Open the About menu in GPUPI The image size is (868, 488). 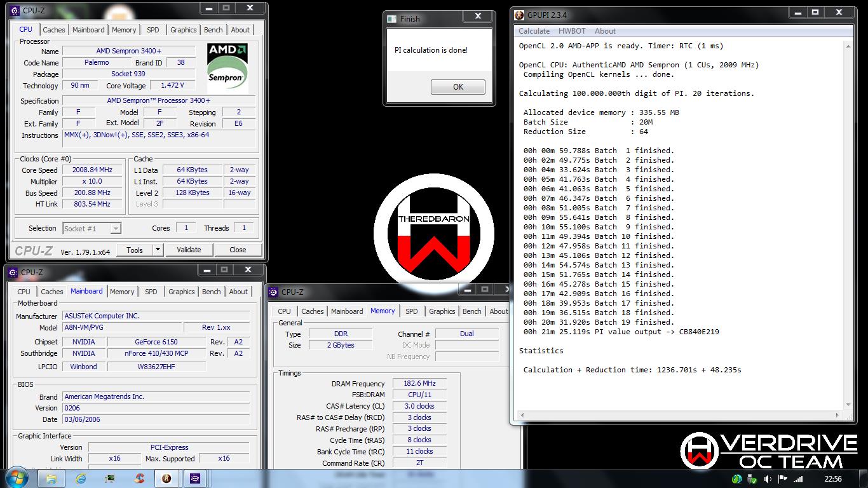605,30
